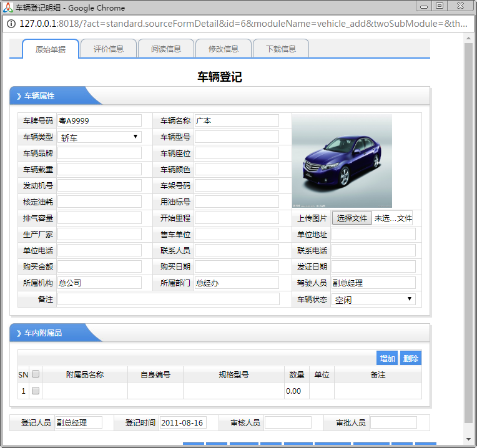The image size is (477, 448).
Task: Check the checkbox in accessory row 1
Action: (x=36, y=391)
